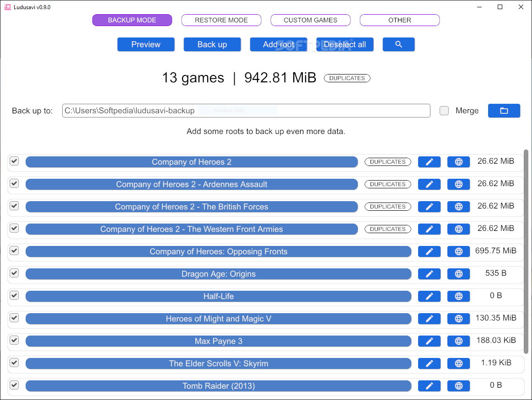Uncheck Company of Heroes 2 checkbox
Viewport: 532px width, 400px height.
pos(14,161)
